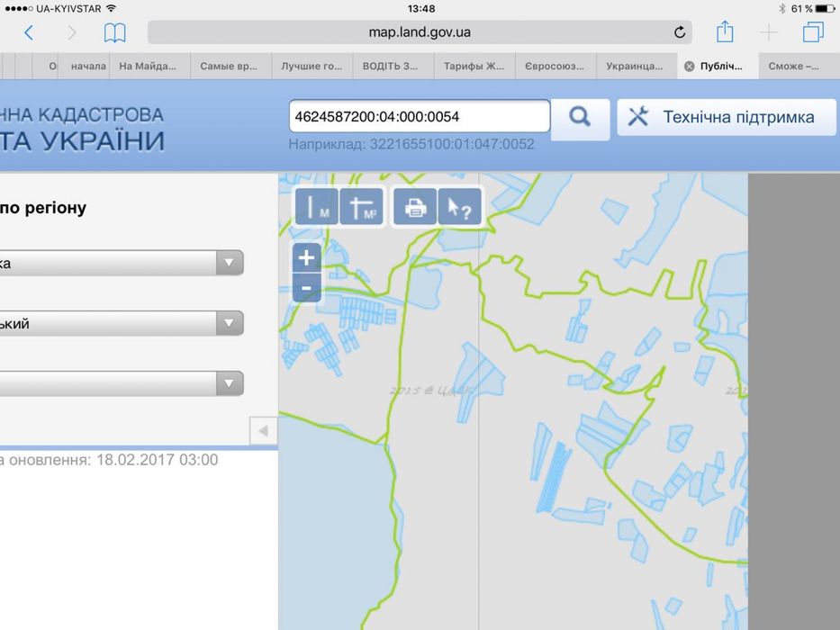This screenshot has height=630, width=840.
Task: Collapse the left region side panel
Action: pos(263,431)
